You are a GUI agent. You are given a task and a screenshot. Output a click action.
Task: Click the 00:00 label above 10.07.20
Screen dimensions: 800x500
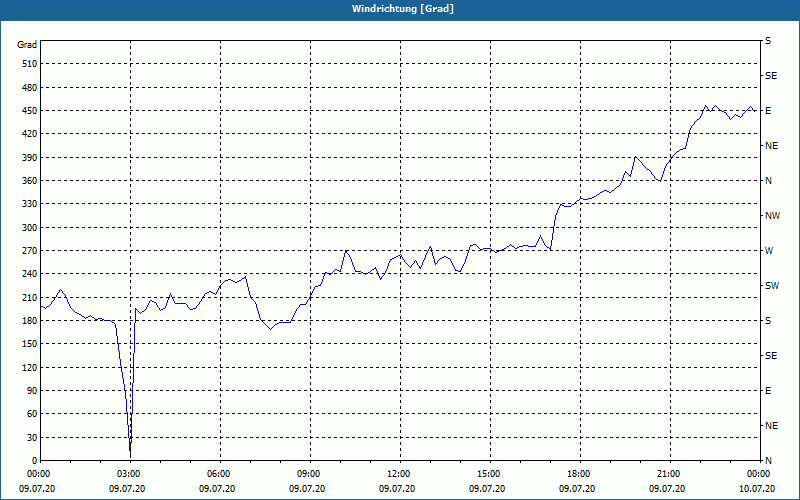point(759,474)
